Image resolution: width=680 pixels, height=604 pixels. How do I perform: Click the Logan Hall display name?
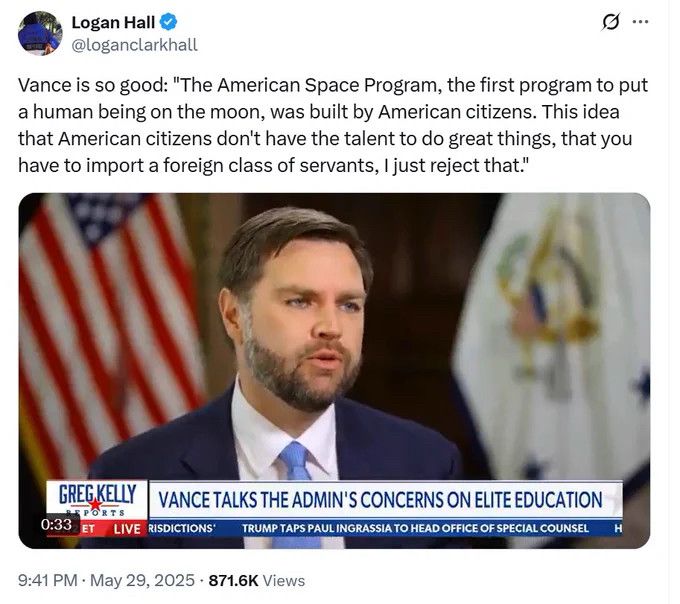(x=113, y=22)
